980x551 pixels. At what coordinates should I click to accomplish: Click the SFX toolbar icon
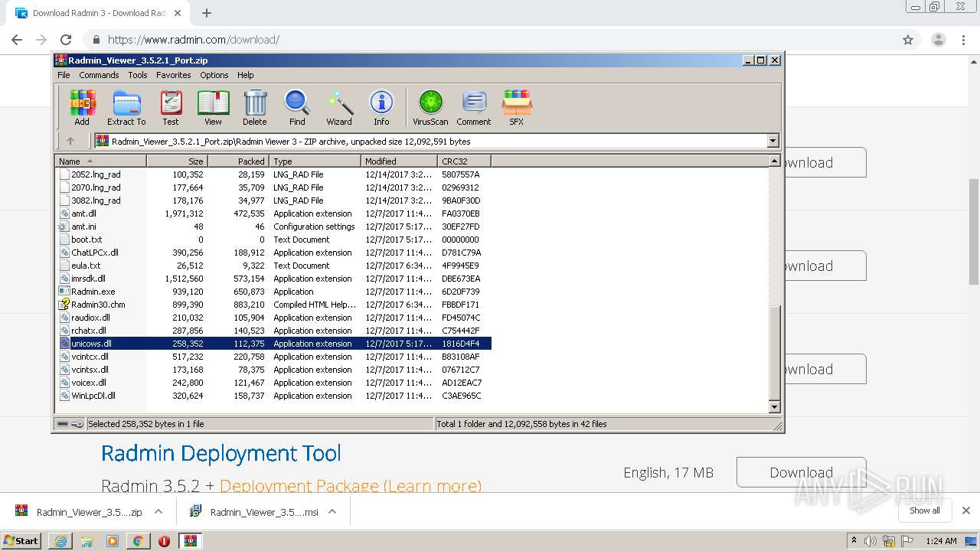click(517, 107)
